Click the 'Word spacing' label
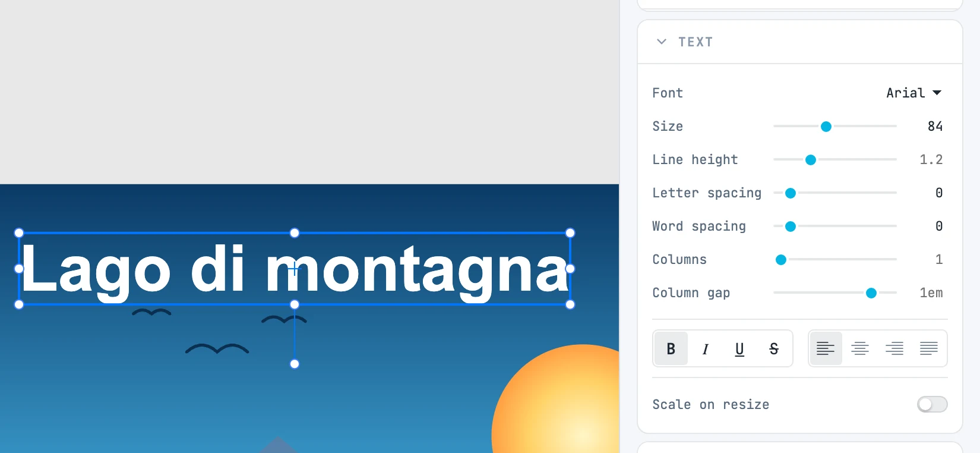The image size is (980, 453). [699, 226]
